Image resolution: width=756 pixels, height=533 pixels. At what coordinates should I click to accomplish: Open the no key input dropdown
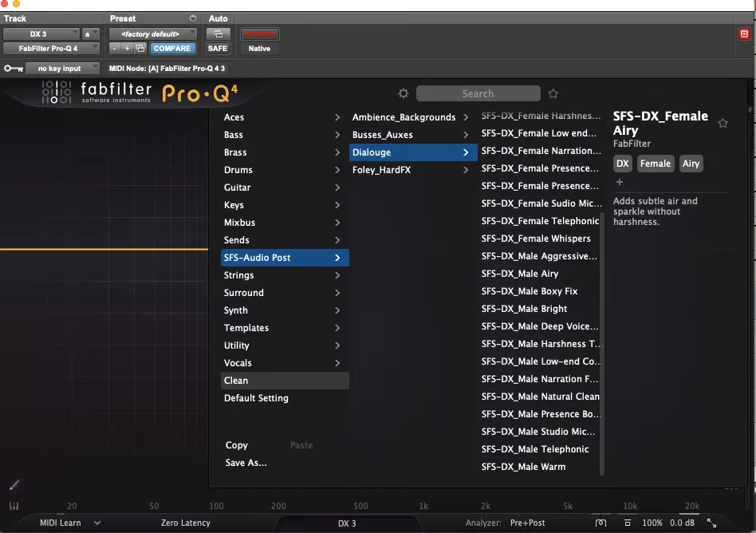62,69
